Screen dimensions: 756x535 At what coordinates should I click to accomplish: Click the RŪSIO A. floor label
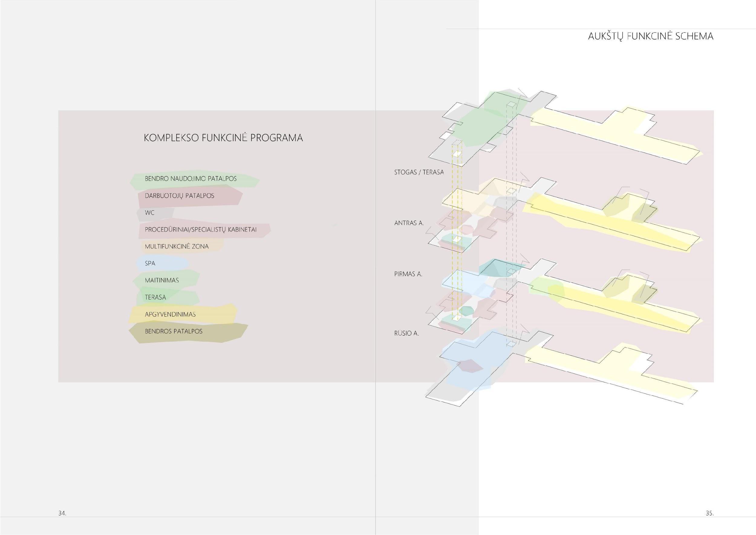point(406,333)
